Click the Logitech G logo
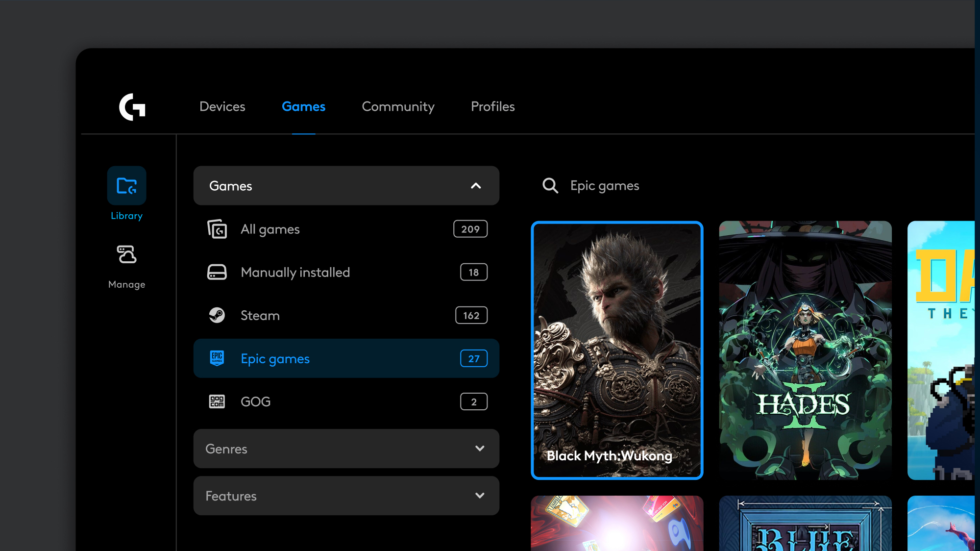 pos(132,107)
